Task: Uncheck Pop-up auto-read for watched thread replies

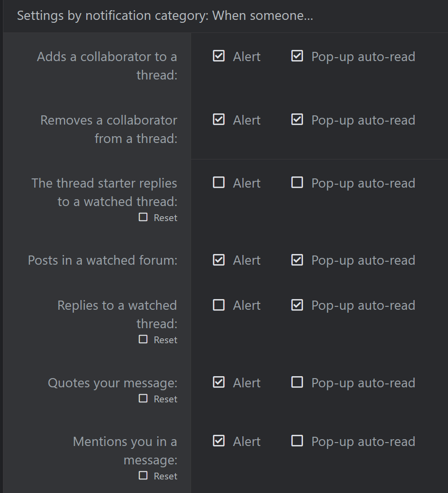Action: point(297,305)
